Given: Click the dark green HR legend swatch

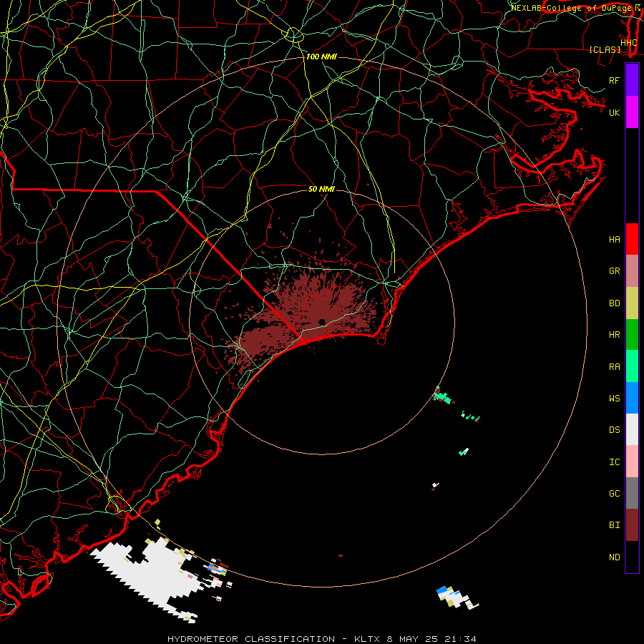Looking at the screenshot, I should (632, 335).
